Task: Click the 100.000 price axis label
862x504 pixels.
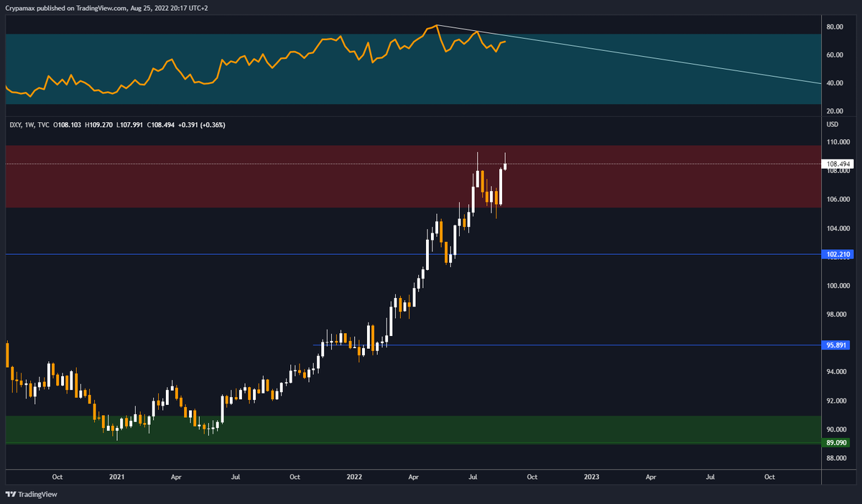Action: [x=838, y=286]
